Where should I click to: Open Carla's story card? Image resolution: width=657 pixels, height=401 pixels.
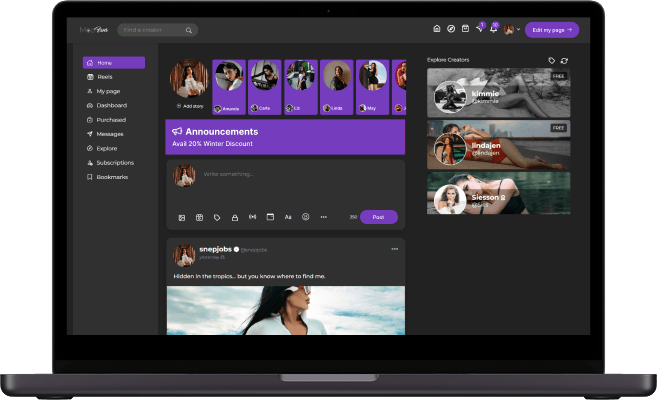pyautogui.click(x=264, y=87)
